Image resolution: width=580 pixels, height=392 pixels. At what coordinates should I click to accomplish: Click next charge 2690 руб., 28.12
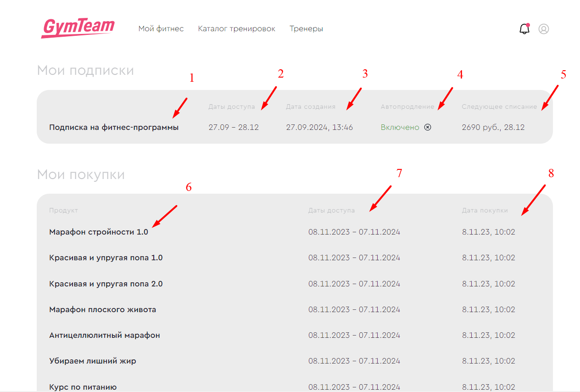[x=493, y=127]
